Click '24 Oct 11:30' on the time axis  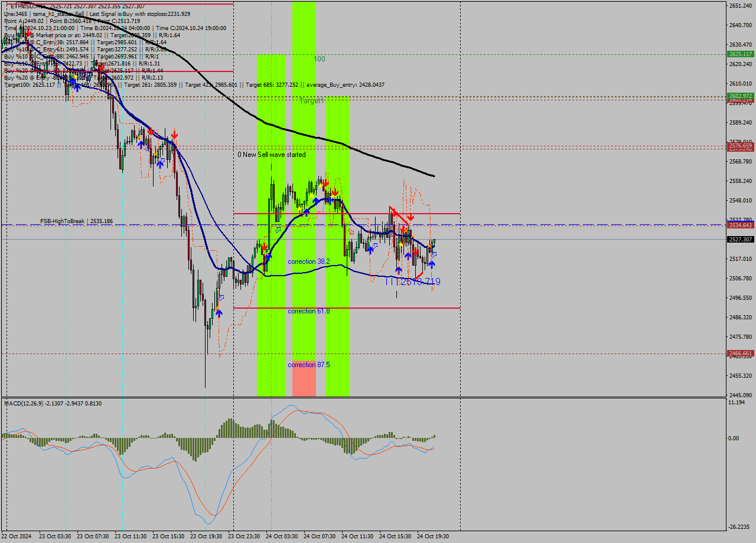tap(357, 537)
